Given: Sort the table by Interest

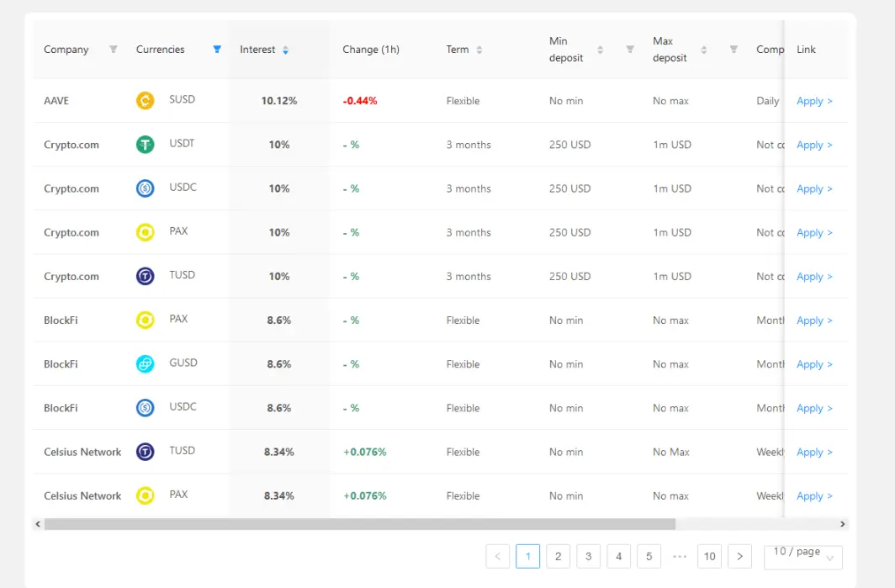Looking at the screenshot, I should (x=285, y=50).
